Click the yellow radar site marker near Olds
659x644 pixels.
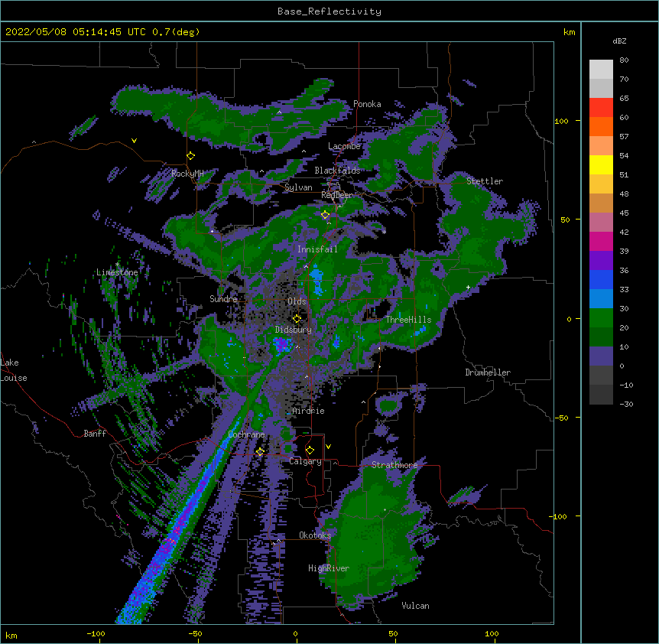[x=297, y=319]
